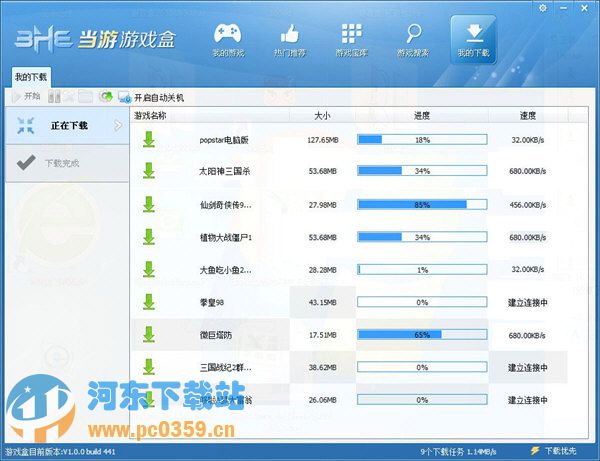Viewport: 600px width, 461px height.
Task: Click the delete X toolbar icon
Action: [70, 96]
